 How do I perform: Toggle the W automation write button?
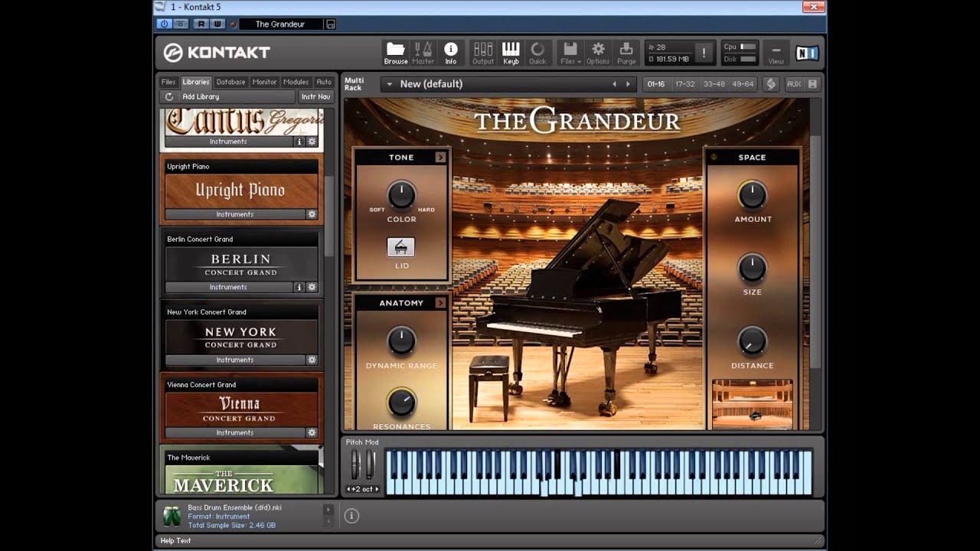click(217, 24)
